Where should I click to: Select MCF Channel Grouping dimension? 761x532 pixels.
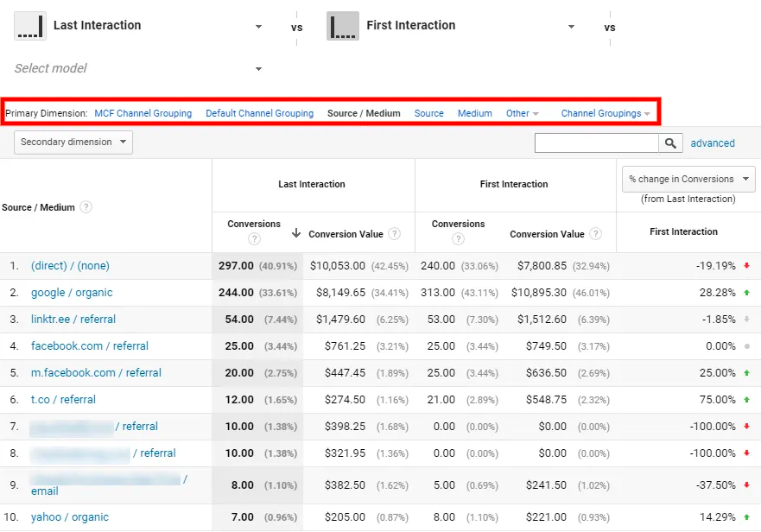click(143, 114)
